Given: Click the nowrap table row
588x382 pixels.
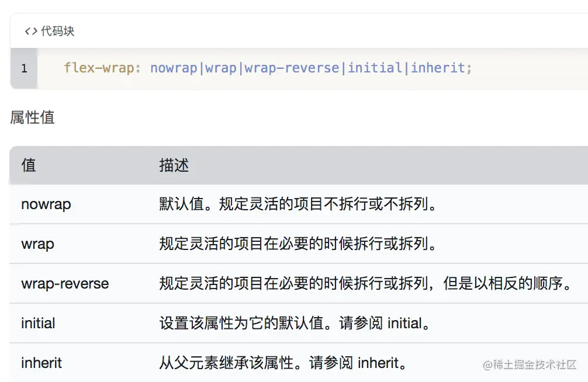Looking at the screenshot, I should (x=46, y=205).
